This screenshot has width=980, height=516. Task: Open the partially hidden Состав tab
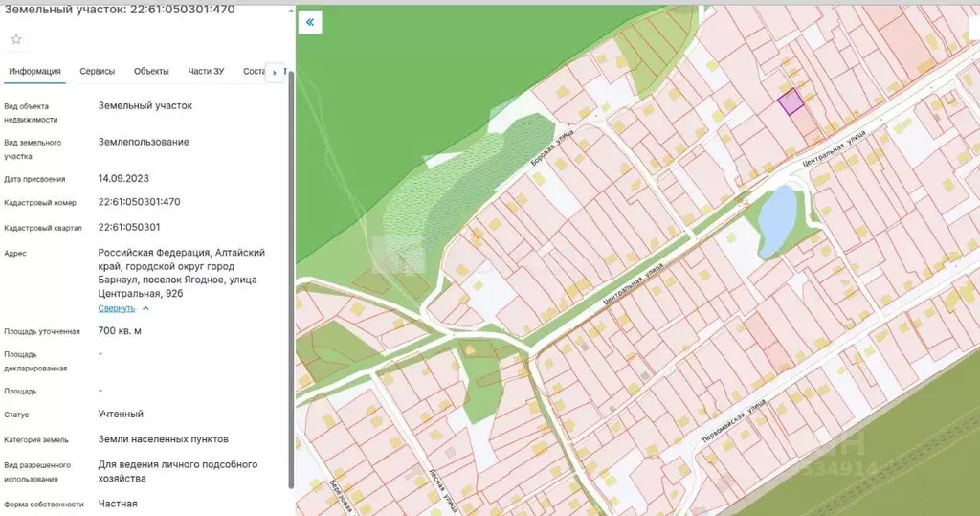[x=253, y=72]
